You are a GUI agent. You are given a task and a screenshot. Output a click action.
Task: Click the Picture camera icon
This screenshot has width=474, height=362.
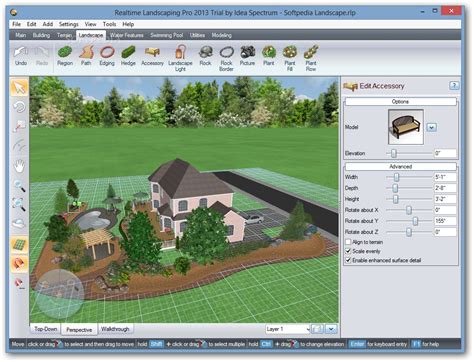pos(247,55)
